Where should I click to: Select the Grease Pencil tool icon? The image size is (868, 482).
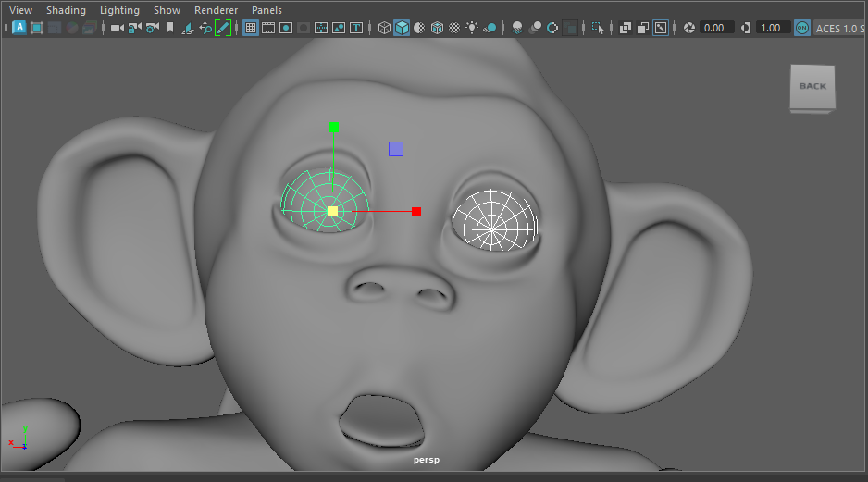pos(223,28)
